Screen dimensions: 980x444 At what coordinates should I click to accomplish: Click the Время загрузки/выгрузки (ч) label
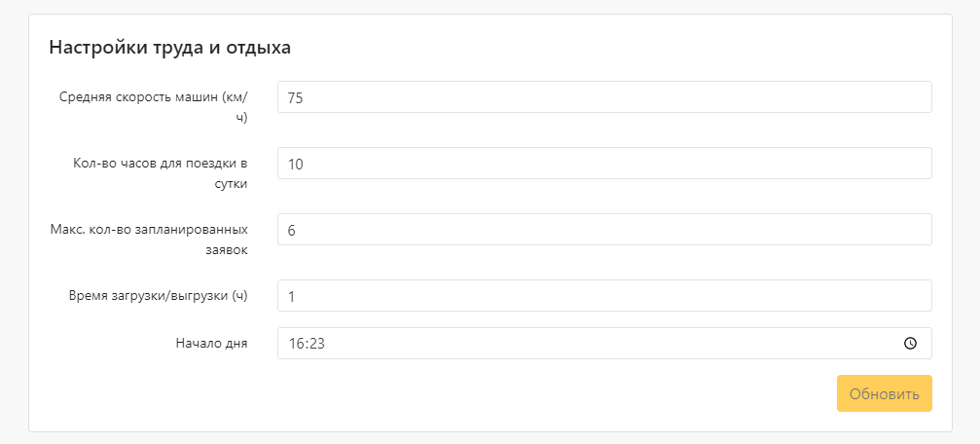(159, 296)
